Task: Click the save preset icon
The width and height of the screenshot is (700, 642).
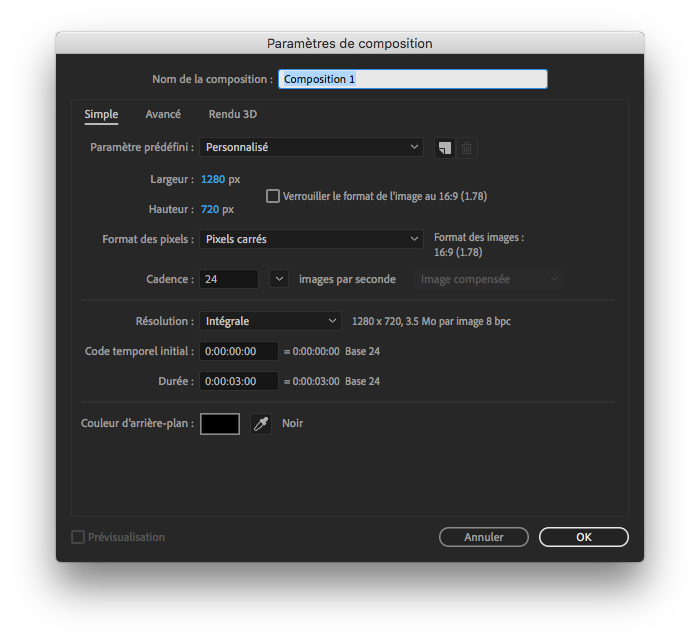Action: pos(445,148)
